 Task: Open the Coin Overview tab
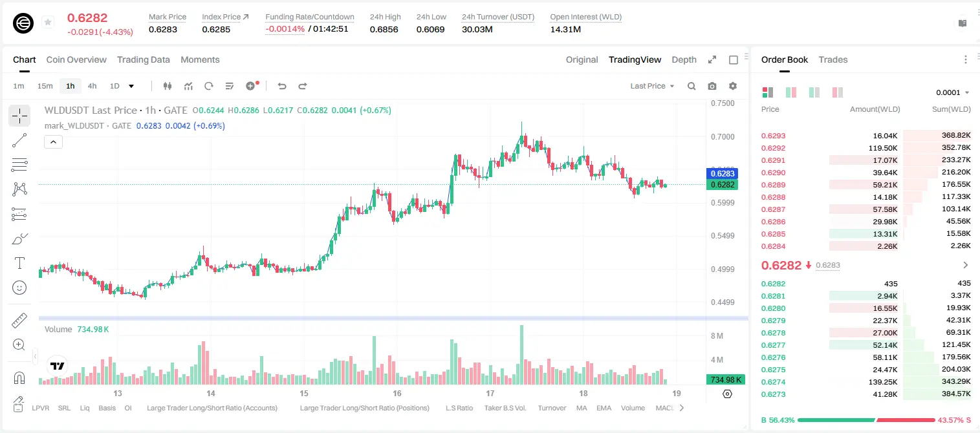(76, 59)
